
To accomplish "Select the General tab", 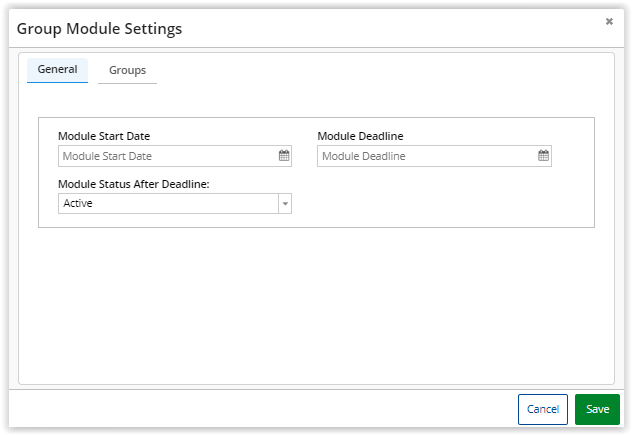I will 57,70.
